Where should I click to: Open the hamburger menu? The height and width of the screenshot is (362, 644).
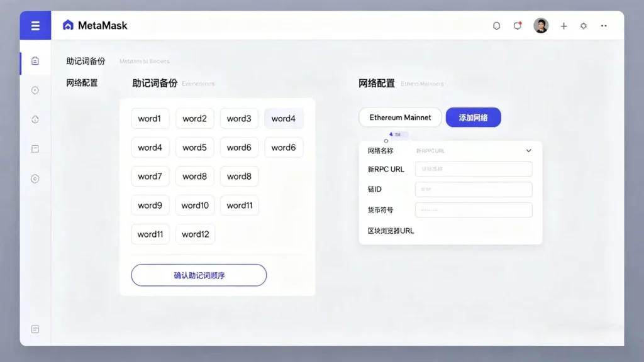tap(35, 25)
